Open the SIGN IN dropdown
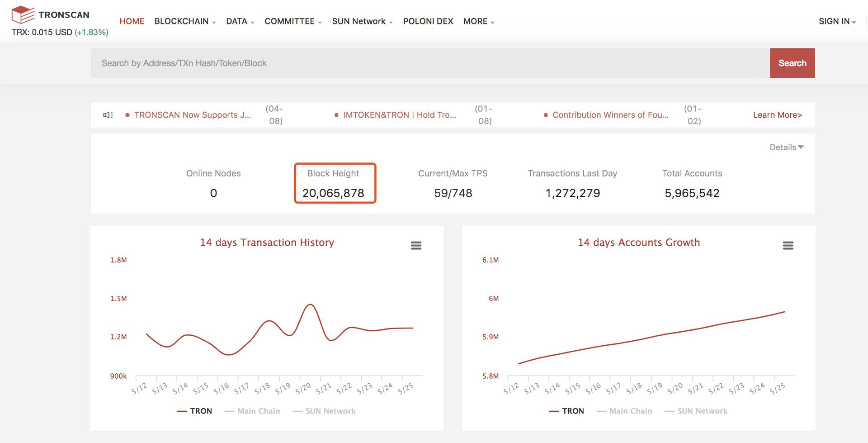The image size is (868, 443). [x=837, y=21]
